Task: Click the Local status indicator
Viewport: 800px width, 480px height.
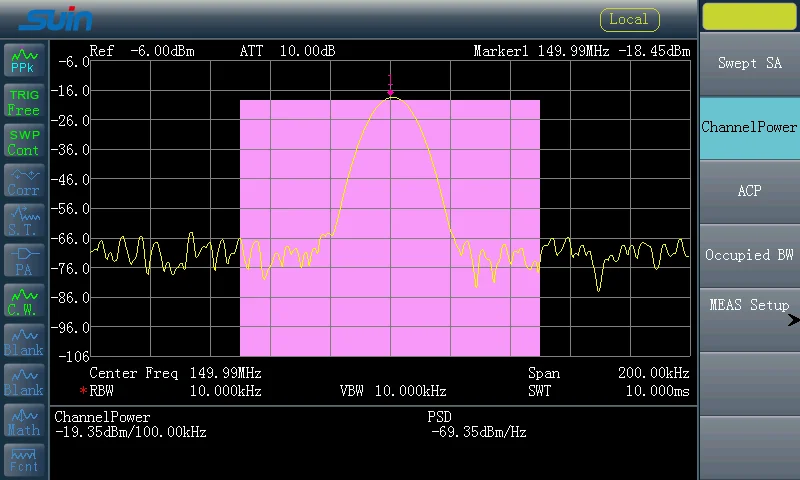Action: (x=629, y=19)
